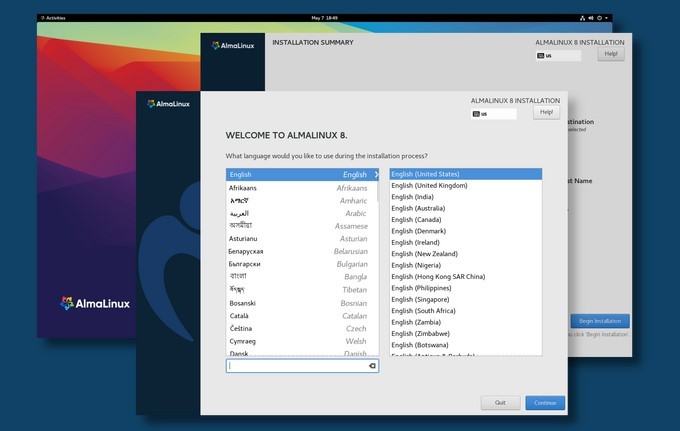Select Čeština in the language list
The height and width of the screenshot is (431, 680).
click(302, 329)
